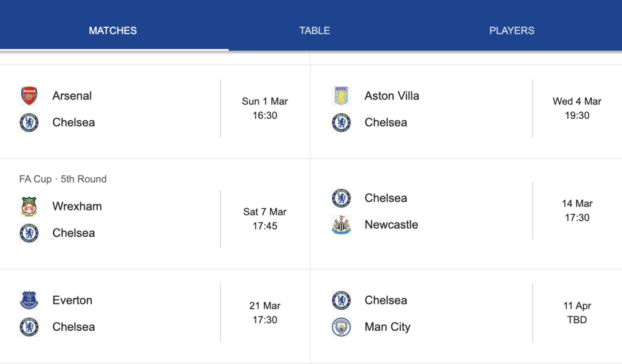Select the MATCHES tab
Image resolution: width=622 pixels, height=364 pixels.
point(112,30)
